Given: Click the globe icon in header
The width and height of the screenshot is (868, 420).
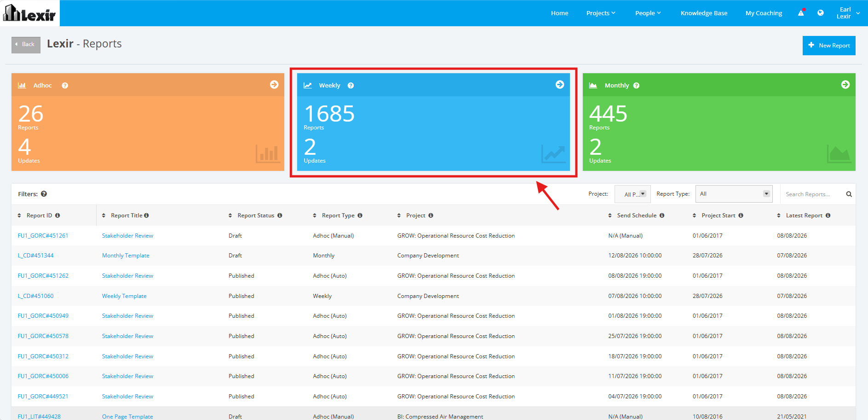Looking at the screenshot, I should coord(821,13).
